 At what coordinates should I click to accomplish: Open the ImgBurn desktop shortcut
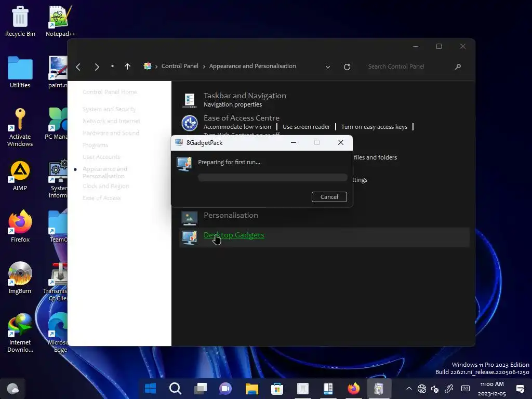pyautogui.click(x=20, y=278)
